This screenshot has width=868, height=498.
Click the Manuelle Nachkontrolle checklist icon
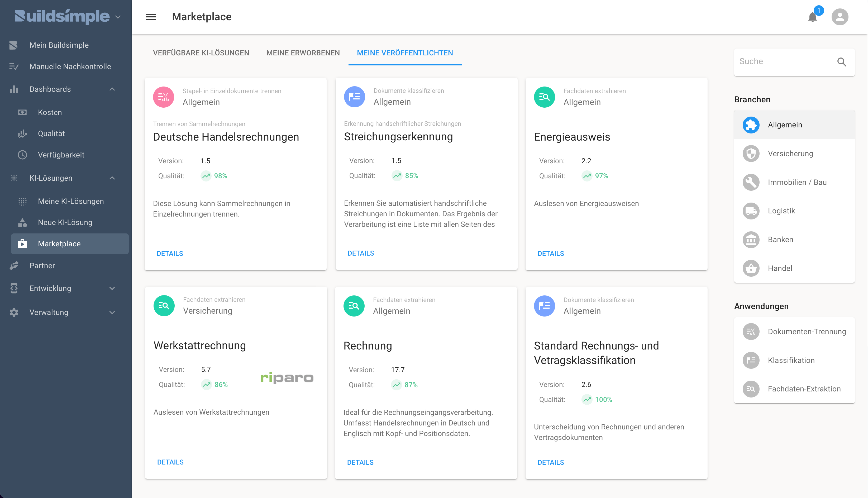[14, 66]
